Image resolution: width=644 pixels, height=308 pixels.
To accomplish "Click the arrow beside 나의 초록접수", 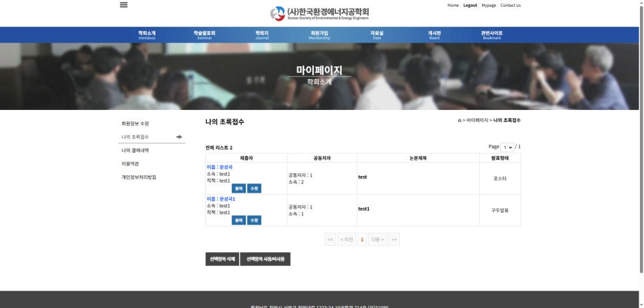I will pyautogui.click(x=179, y=137).
